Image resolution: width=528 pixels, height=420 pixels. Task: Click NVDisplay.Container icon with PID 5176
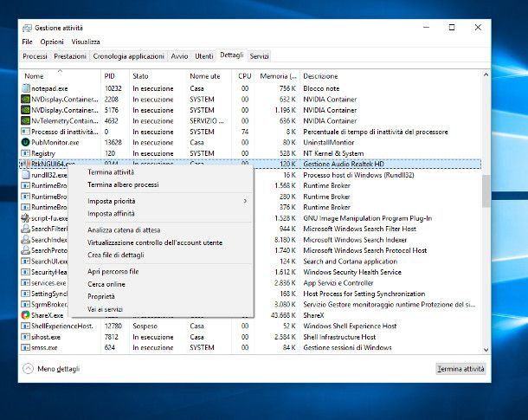pyautogui.click(x=26, y=110)
